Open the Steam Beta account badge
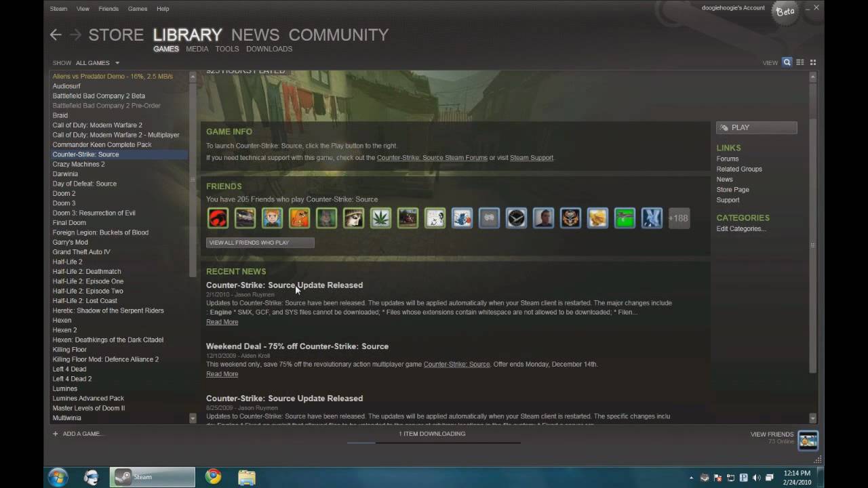This screenshot has width=868, height=488. (x=785, y=11)
